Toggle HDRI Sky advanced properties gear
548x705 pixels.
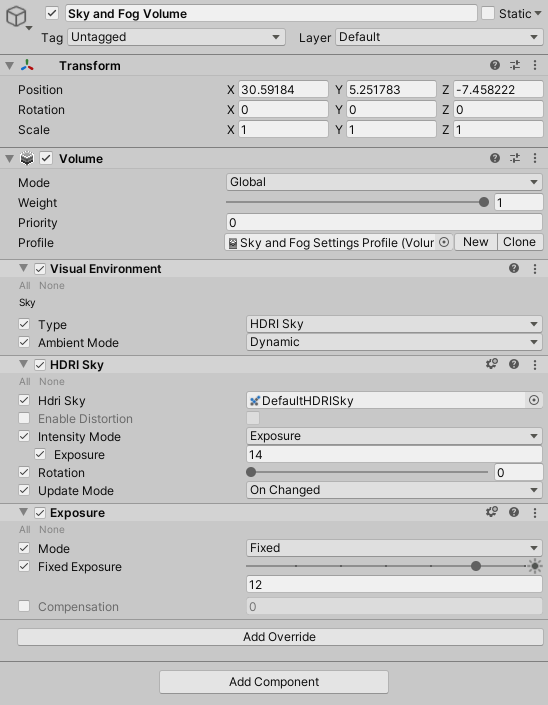pyautogui.click(x=492, y=364)
